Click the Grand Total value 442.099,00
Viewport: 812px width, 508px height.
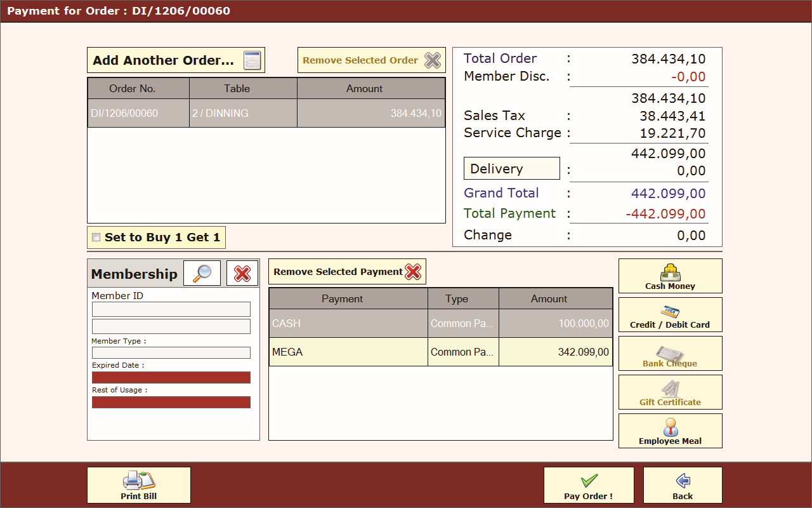[668, 194]
